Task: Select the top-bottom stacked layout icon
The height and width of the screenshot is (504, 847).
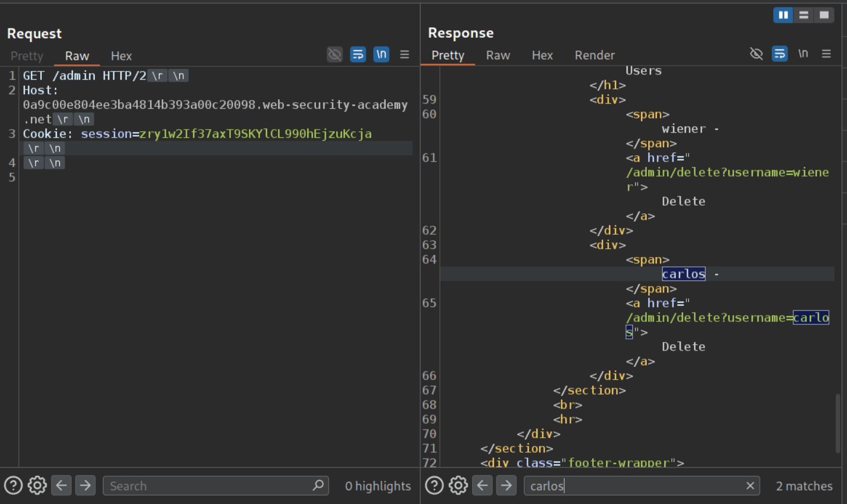Action: [803, 15]
